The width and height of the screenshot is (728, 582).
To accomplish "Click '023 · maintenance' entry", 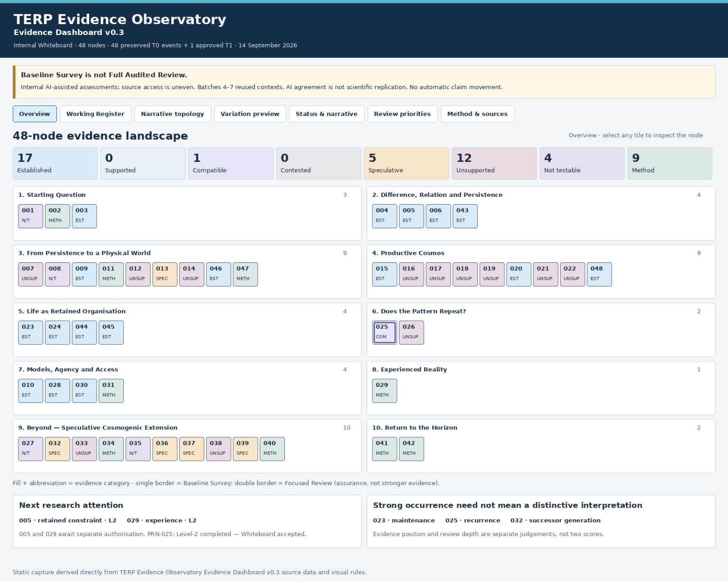I will pos(404,520).
